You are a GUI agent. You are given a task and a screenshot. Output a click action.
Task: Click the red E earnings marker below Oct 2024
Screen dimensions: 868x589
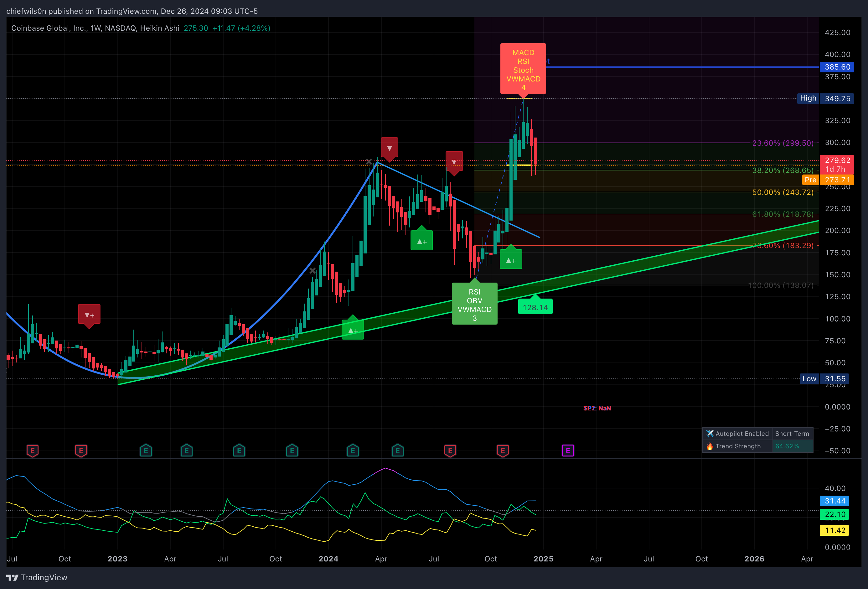[503, 451]
